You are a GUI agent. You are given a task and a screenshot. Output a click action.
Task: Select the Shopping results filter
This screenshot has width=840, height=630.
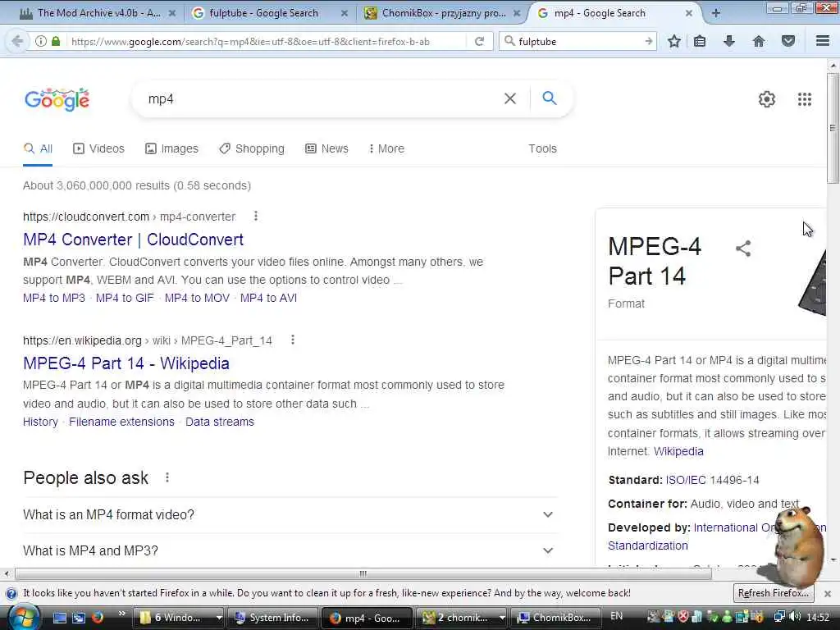click(252, 148)
